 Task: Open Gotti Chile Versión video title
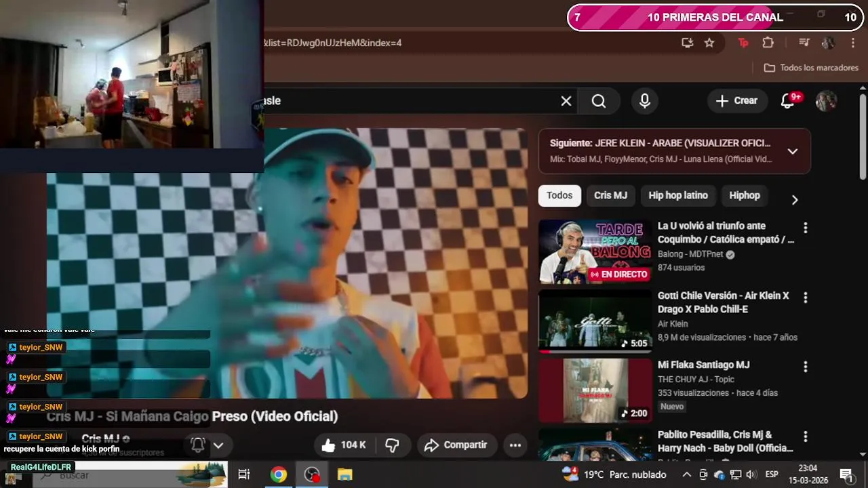pos(724,302)
